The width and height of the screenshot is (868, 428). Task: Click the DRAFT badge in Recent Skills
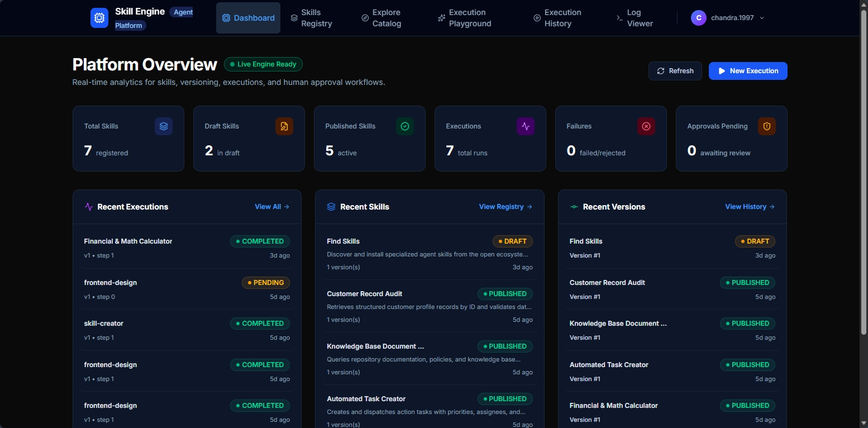[513, 241]
